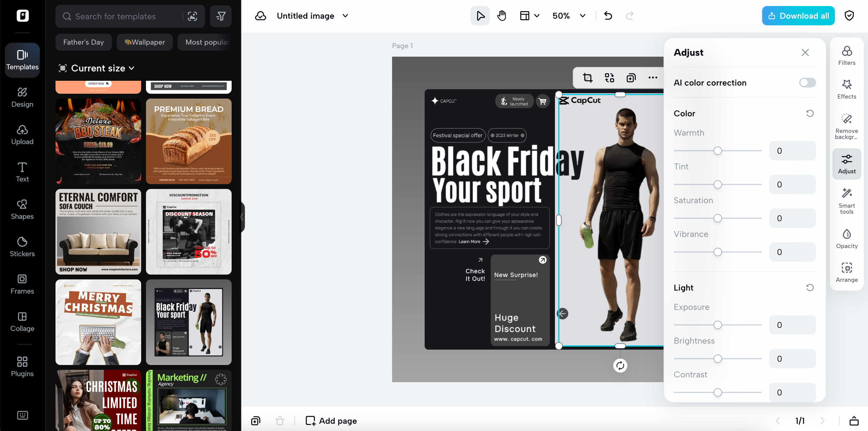Undo the last action

(x=608, y=16)
